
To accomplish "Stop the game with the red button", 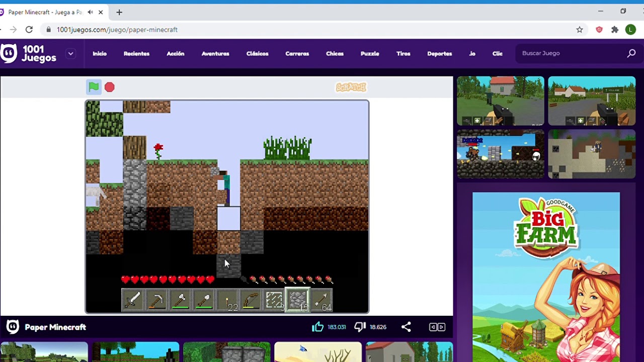I will click(x=110, y=87).
